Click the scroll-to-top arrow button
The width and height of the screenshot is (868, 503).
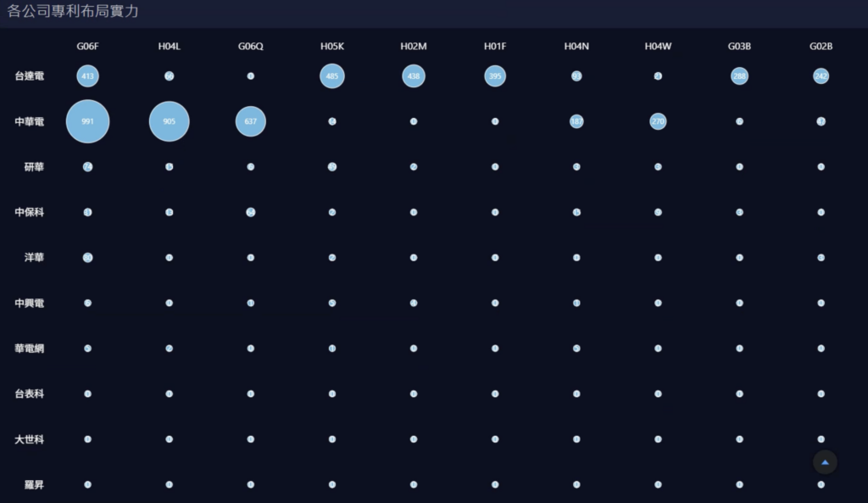click(825, 462)
